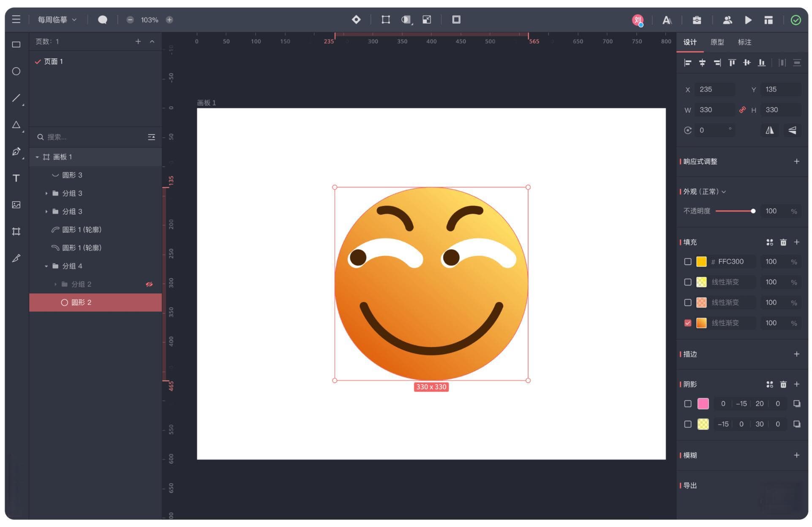Click the green sync status check icon
Image resolution: width=812 pixels, height=527 pixels.
tap(796, 20)
